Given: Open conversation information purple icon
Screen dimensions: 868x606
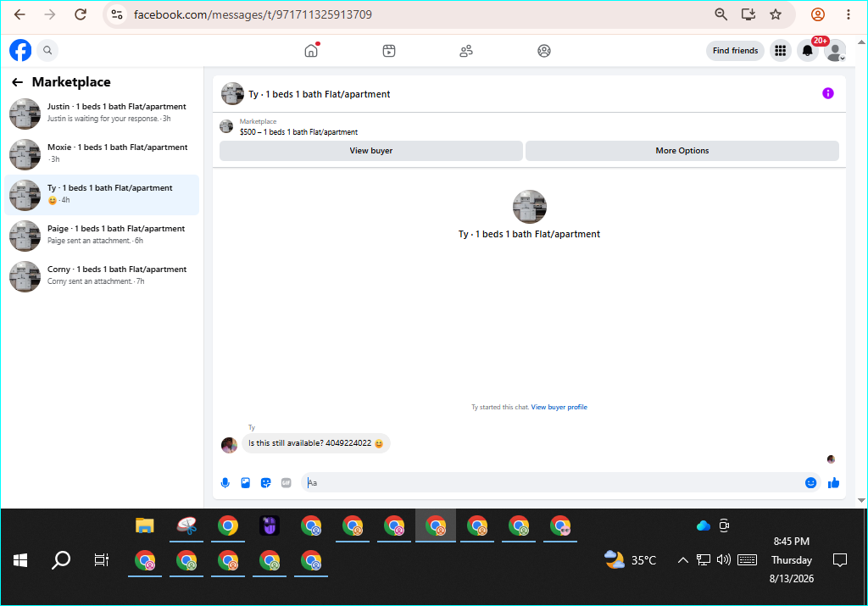Looking at the screenshot, I should click(827, 93).
